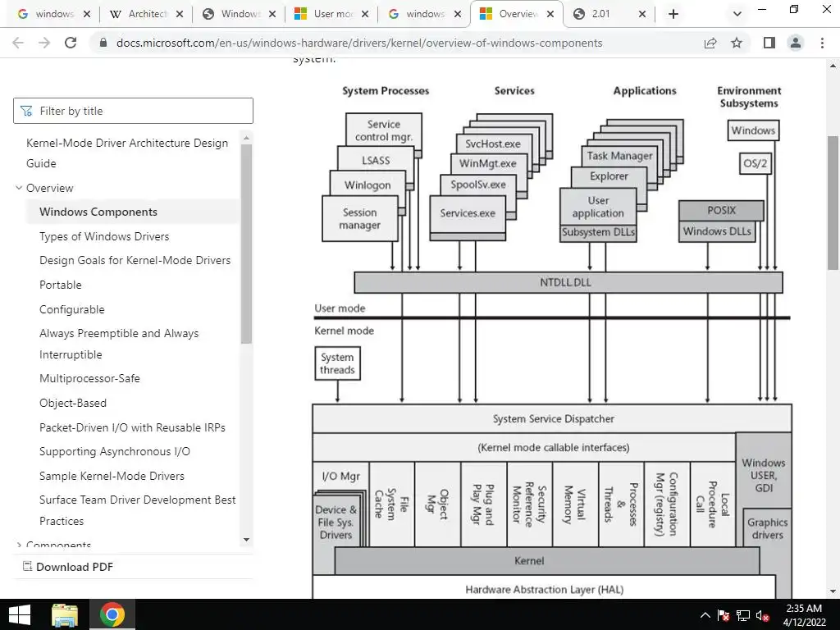Open File Explorer from the taskbar
The height and width of the screenshot is (630, 840).
(65, 614)
